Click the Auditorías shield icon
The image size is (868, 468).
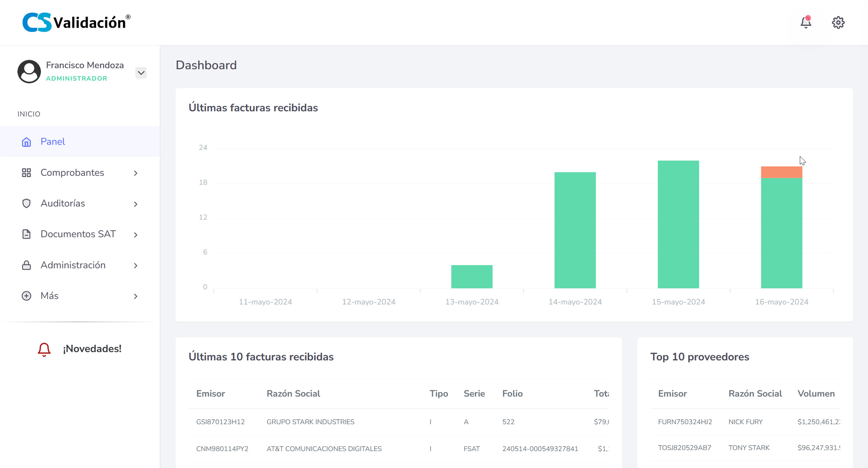click(x=26, y=204)
